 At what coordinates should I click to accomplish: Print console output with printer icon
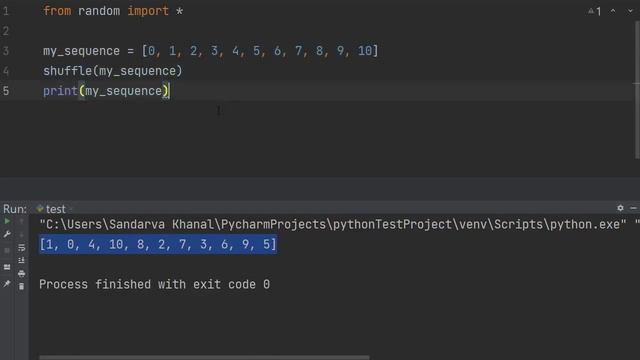point(21,273)
